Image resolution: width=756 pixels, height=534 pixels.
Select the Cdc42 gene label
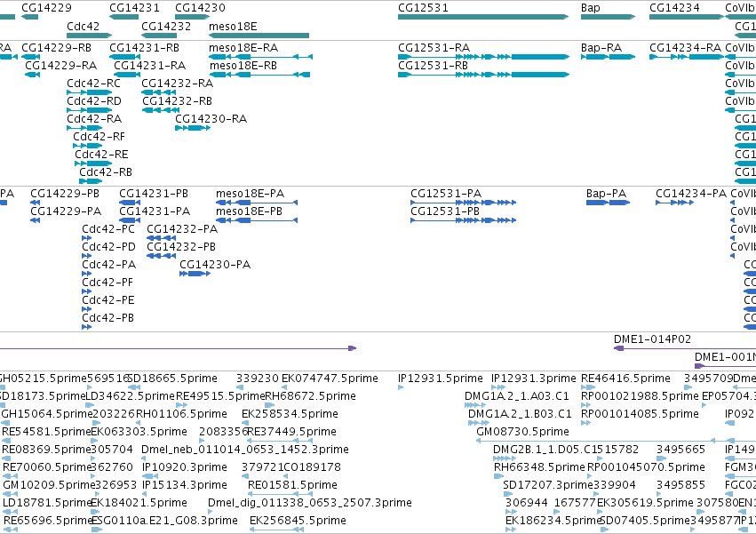tap(83, 26)
